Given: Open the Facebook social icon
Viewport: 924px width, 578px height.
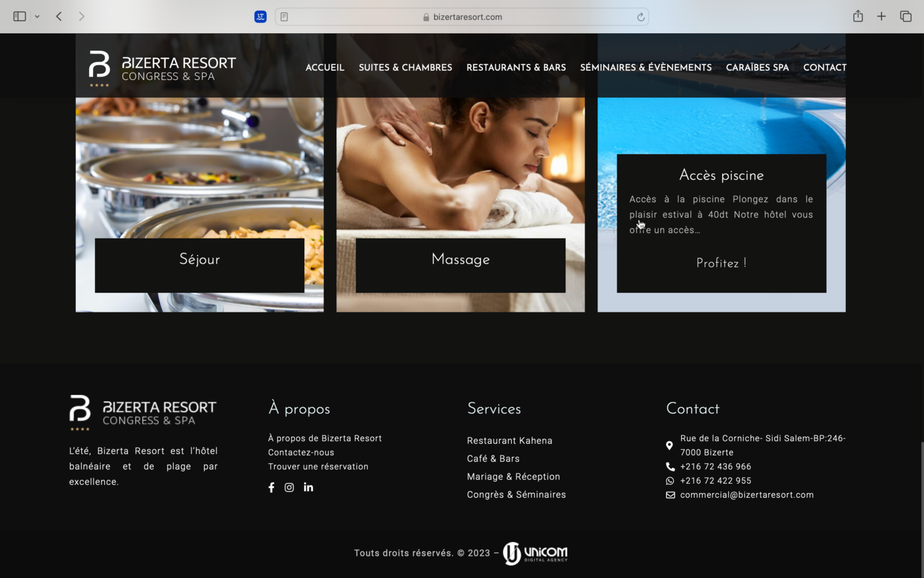Looking at the screenshot, I should tap(271, 487).
